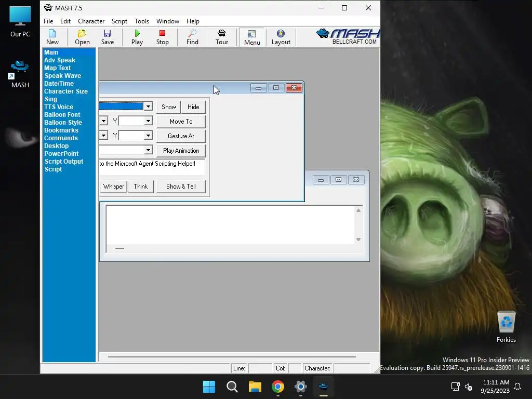The width and height of the screenshot is (532, 399).
Task: Click the Gesture At button
Action: click(181, 136)
